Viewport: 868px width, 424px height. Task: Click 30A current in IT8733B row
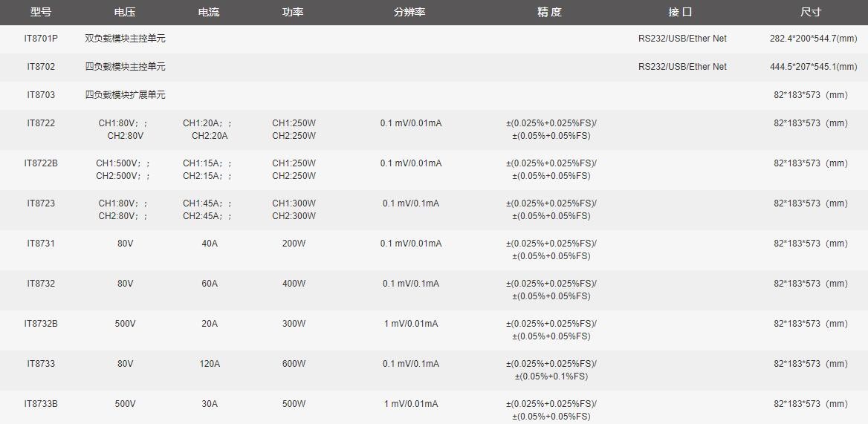click(210, 403)
